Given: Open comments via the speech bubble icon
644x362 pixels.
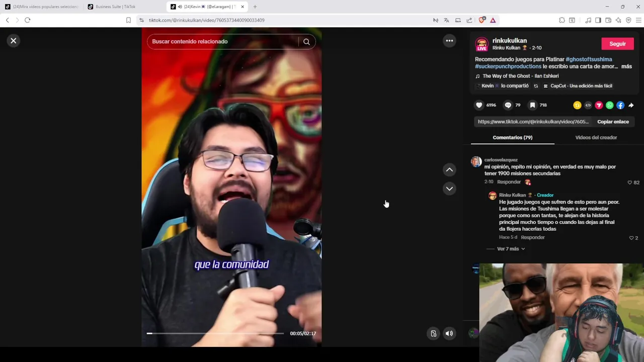Looking at the screenshot, I should [x=508, y=105].
